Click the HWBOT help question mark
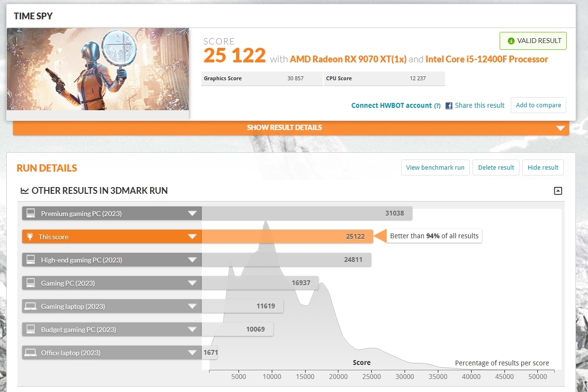The height and width of the screenshot is (392, 588). pos(437,106)
